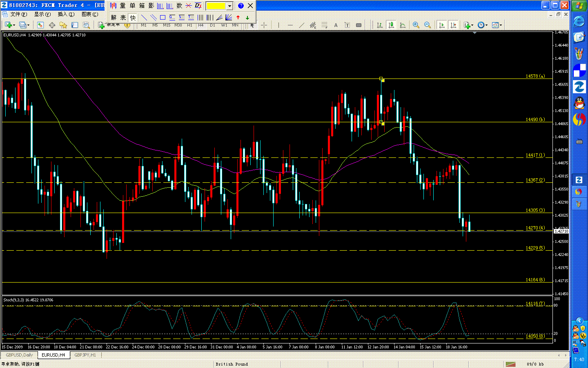
Task: Click the 表 button in floating toolbar
Action: click(x=123, y=18)
